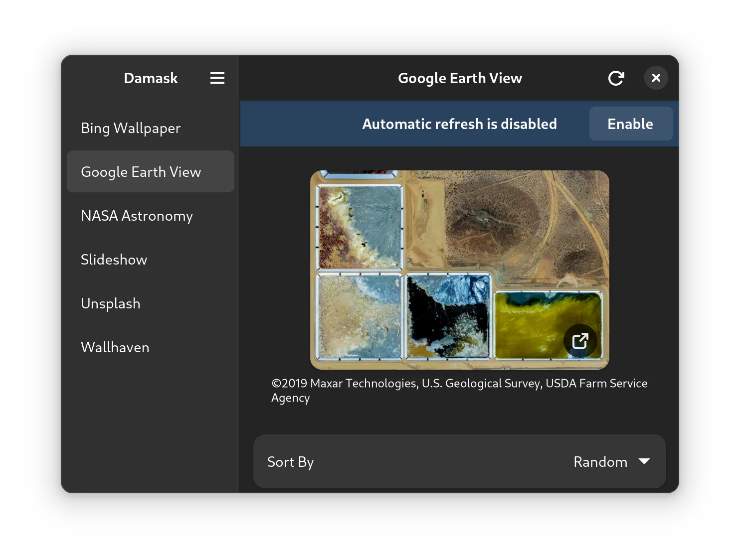Click the Automatic refresh is disabled banner text
740x560 pixels.
459,124
